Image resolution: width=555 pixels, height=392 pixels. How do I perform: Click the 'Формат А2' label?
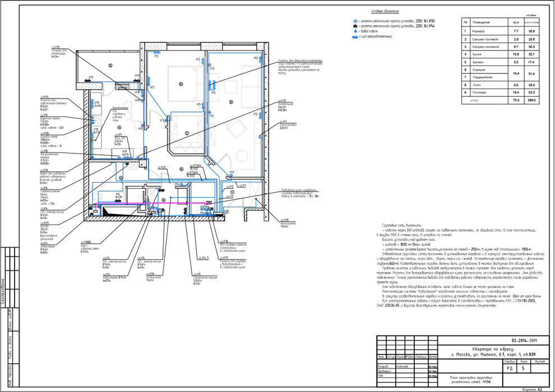click(x=532, y=389)
